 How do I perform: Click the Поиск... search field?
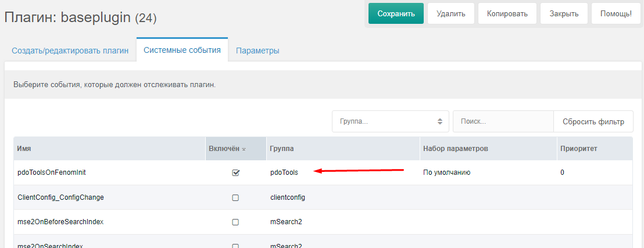503,121
